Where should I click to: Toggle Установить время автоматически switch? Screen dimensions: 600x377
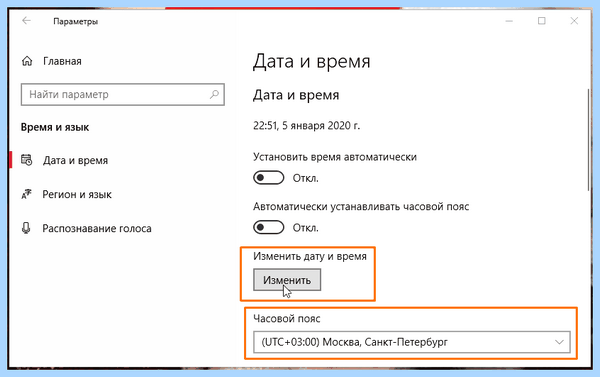pos(268,178)
